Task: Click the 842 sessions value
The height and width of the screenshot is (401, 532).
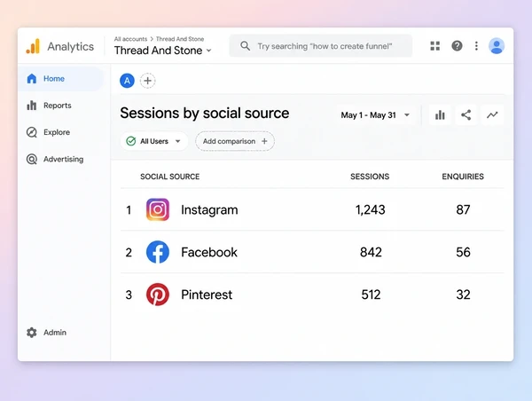Action: click(x=371, y=252)
